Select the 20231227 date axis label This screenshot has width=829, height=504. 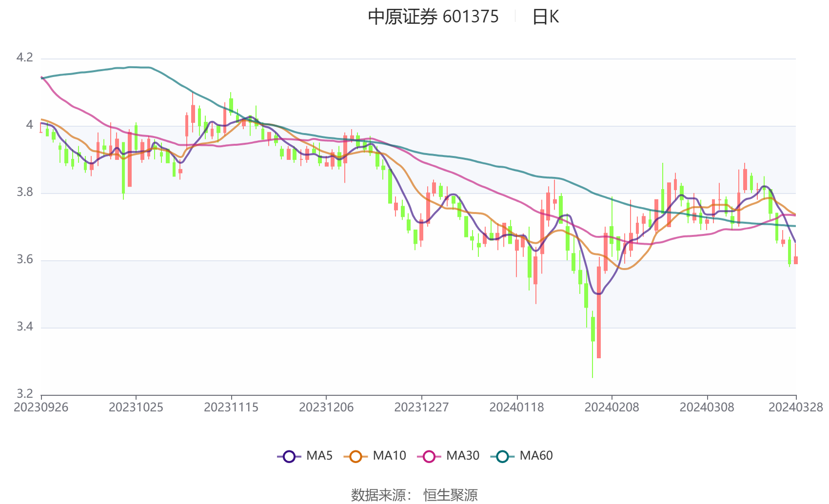click(x=421, y=407)
